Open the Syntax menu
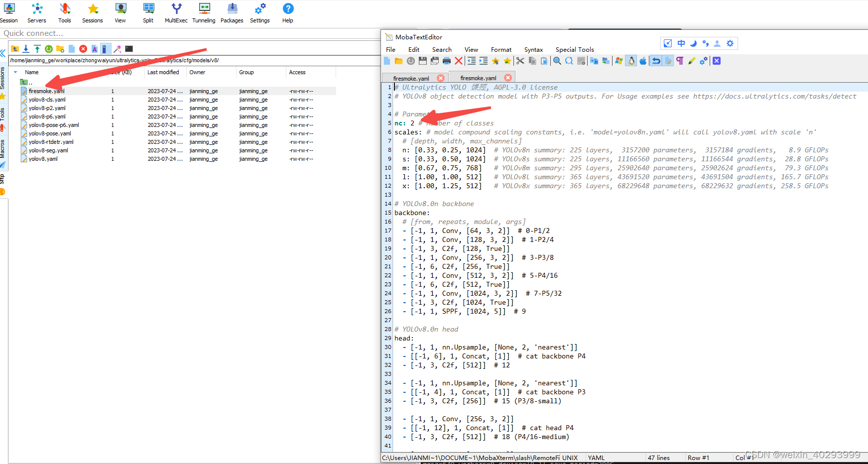The height and width of the screenshot is (464, 868). [533, 50]
